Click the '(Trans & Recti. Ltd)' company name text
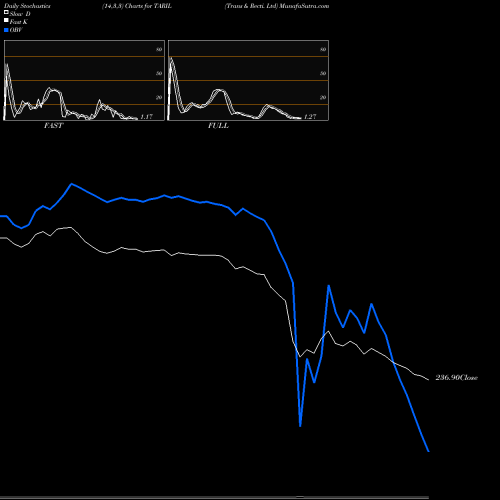This screenshot has height=500, width=500. (251, 6)
